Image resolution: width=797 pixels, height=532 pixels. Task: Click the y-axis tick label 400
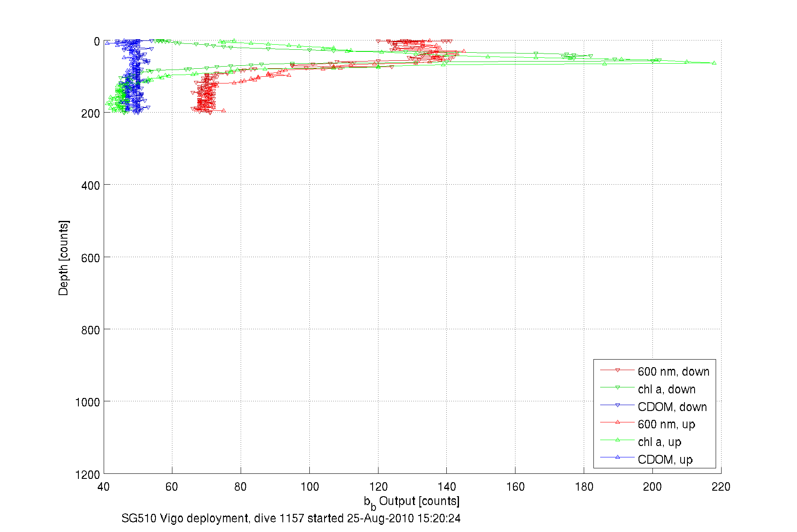coord(90,185)
